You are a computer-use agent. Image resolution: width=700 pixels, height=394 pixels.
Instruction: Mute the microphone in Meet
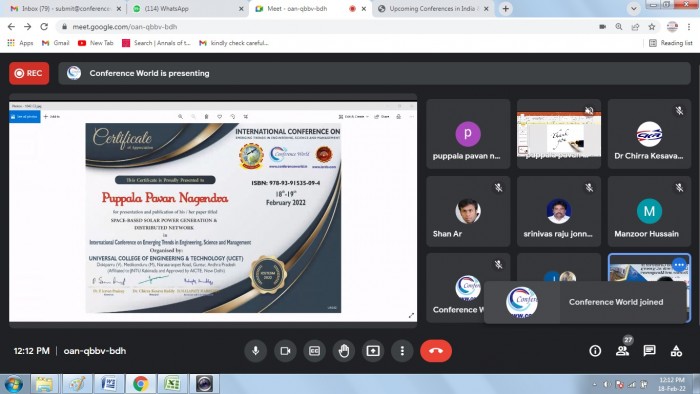click(255, 351)
